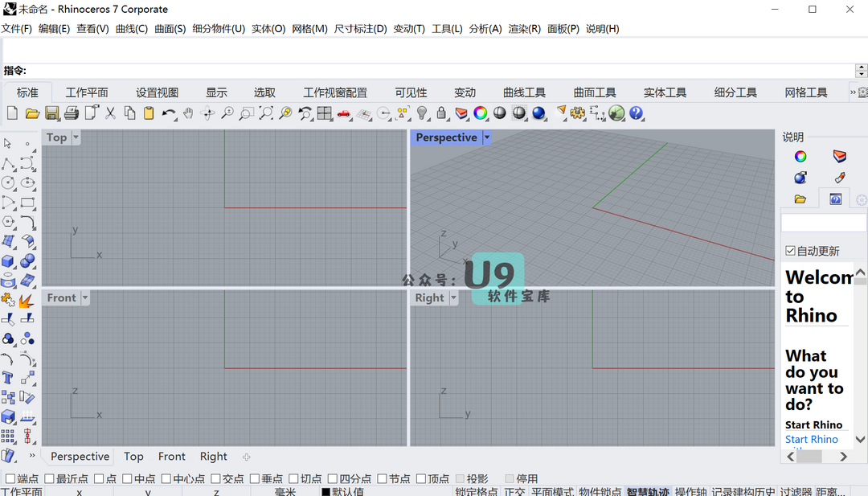
Task: Open the 曲线(C) menu
Action: (132, 29)
